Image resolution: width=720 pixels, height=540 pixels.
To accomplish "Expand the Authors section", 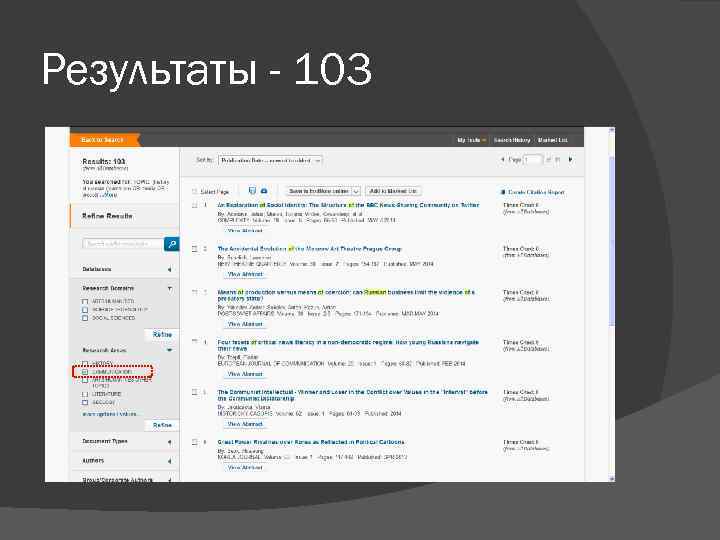I will click(x=169, y=461).
